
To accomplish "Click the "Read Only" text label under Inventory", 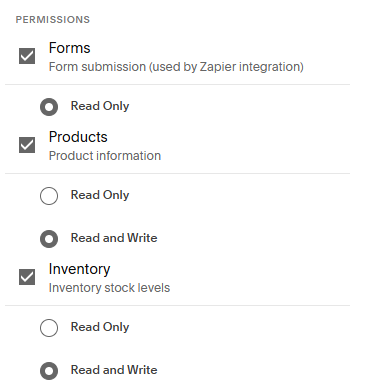I will pos(100,327).
